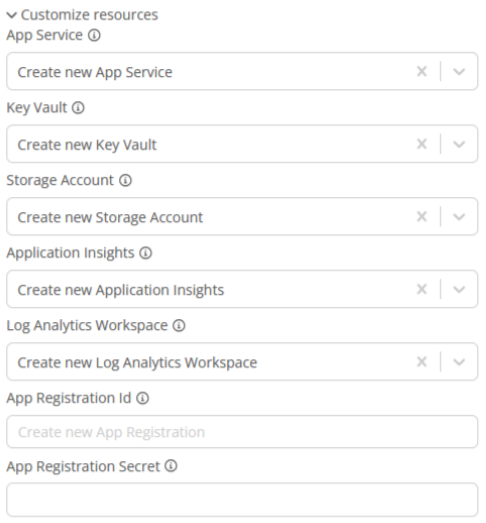Clear the Key Vault selection with X
Screen dimensions: 486x523
tap(422, 144)
